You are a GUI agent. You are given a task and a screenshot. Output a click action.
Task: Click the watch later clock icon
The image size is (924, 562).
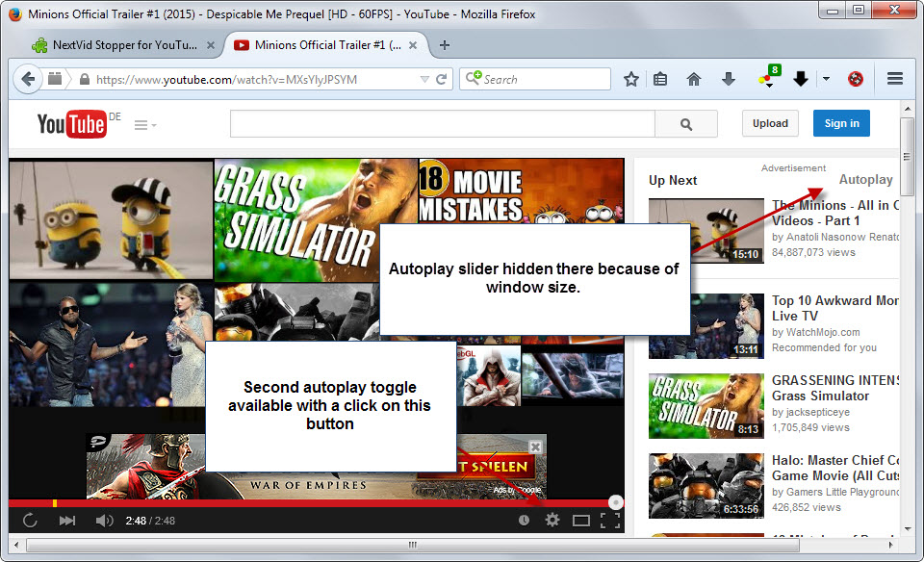[x=524, y=521]
